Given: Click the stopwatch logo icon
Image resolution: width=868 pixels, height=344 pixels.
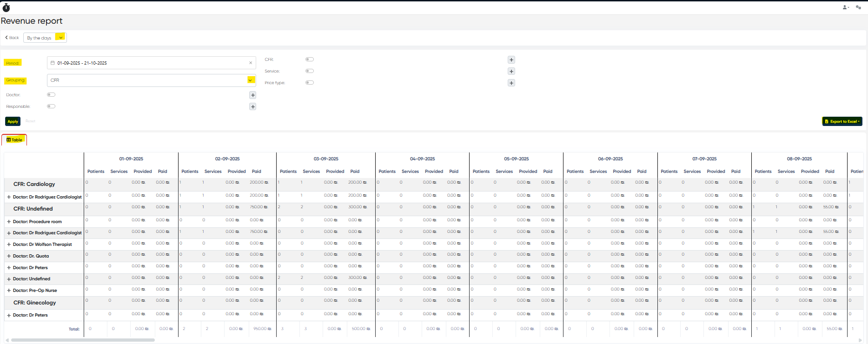Looking at the screenshot, I should pyautogui.click(x=6, y=7).
